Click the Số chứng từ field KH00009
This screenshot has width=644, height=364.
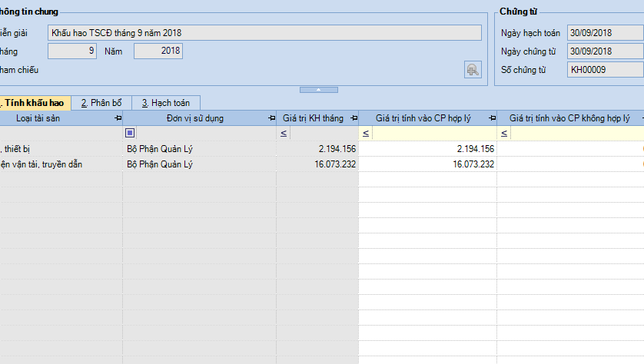pos(604,70)
